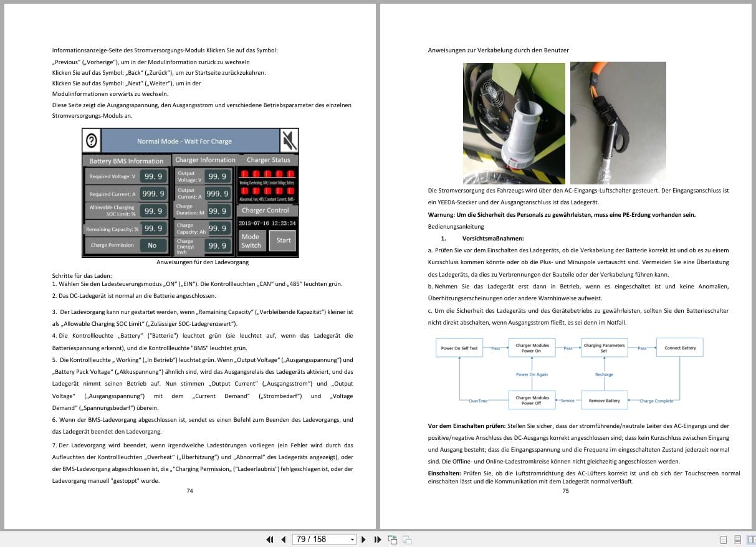Screen dimensions: 756x547
Task: Switch to single page layout
Action: coord(724,540)
